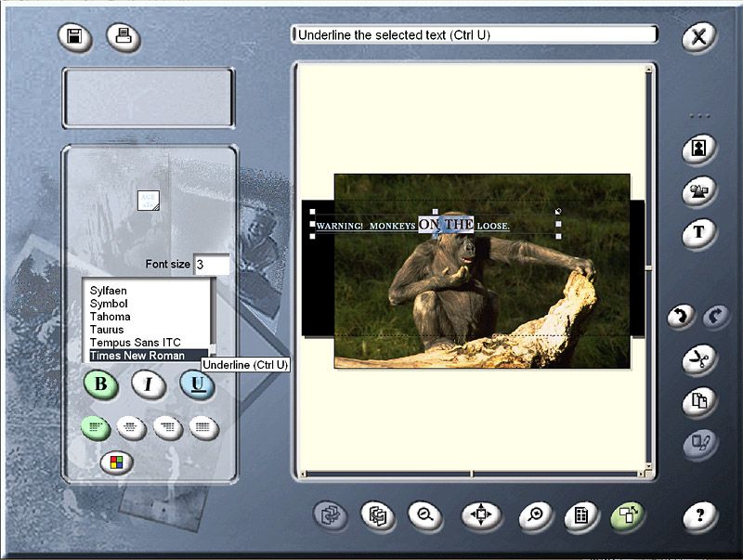The width and height of the screenshot is (743, 560).
Task: Open help with the question mark button
Action: point(698,514)
